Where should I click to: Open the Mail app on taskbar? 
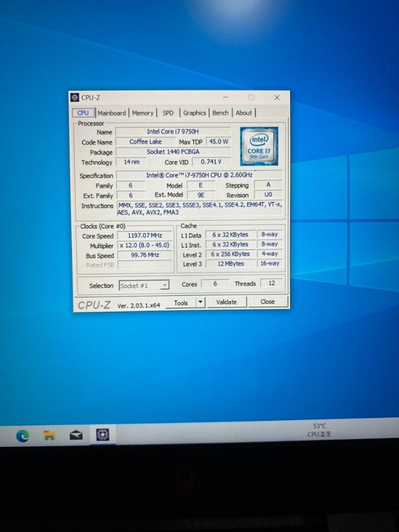76,434
